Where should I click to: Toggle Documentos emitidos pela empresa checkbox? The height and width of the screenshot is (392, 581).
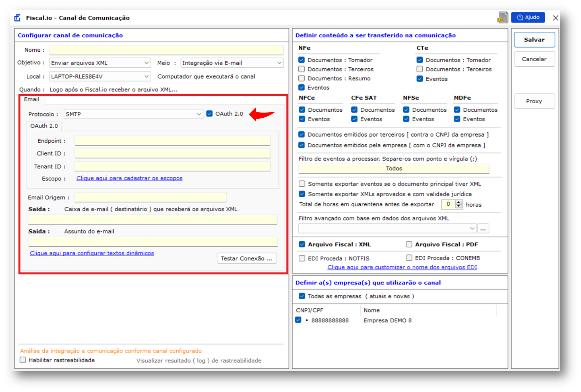[302, 145]
